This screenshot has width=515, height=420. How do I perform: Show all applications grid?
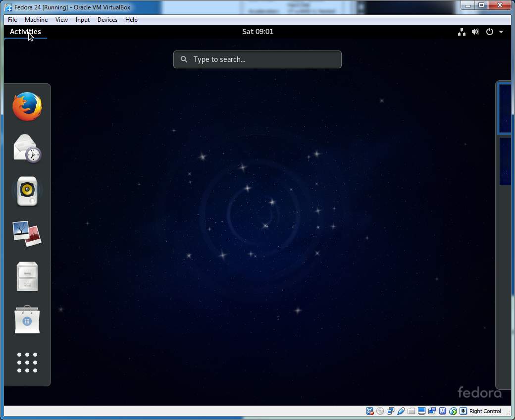(x=27, y=363)
